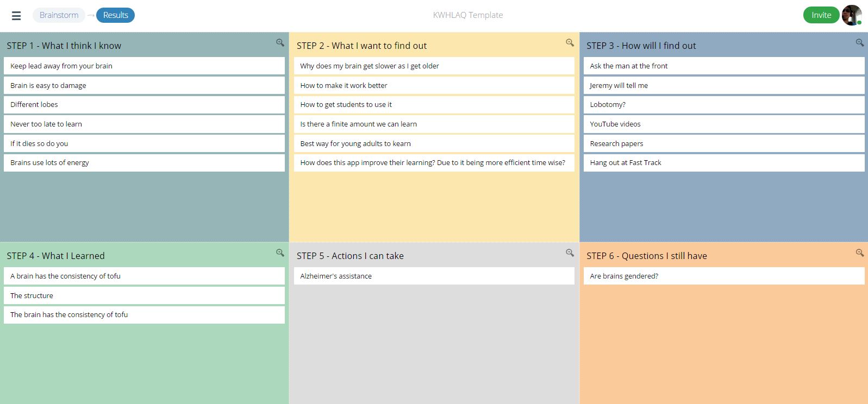Click the KWHLAQ Template title

pos(467,15)
